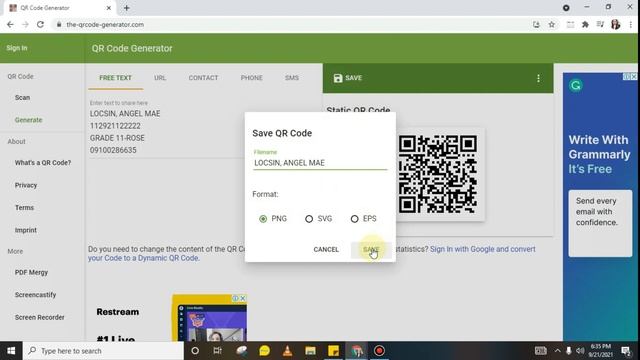Click the browser forward arrow
Image resolution: width=640 pixels, height=360 pixels.
pos(25,24)
